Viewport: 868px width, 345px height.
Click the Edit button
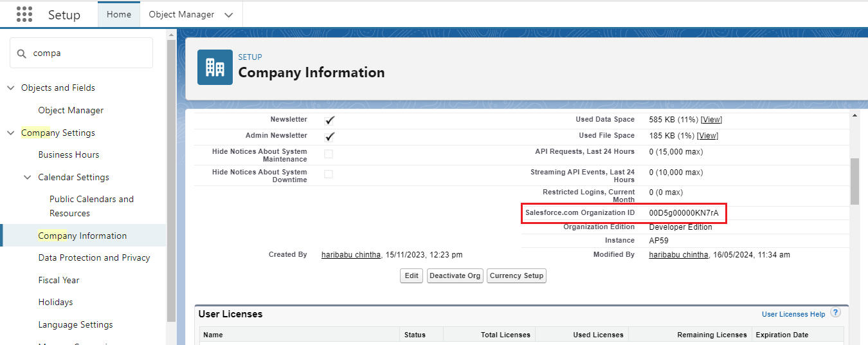coord(411,275)
